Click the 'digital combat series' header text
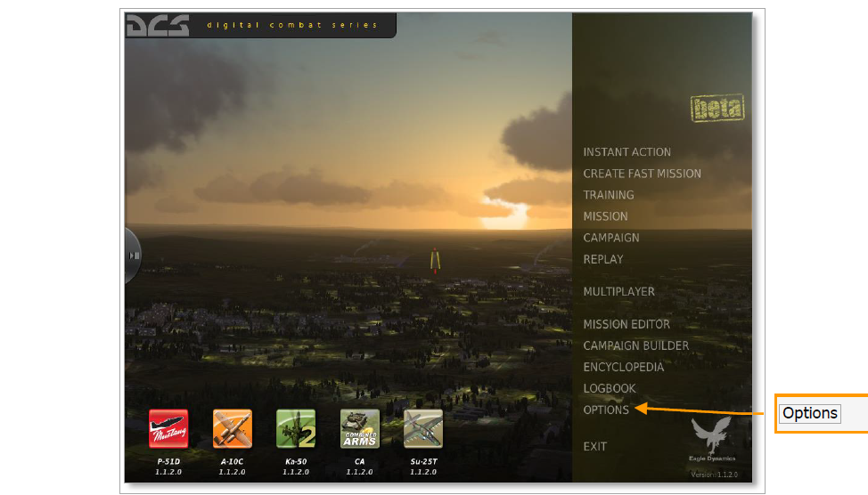 point(292,25)
